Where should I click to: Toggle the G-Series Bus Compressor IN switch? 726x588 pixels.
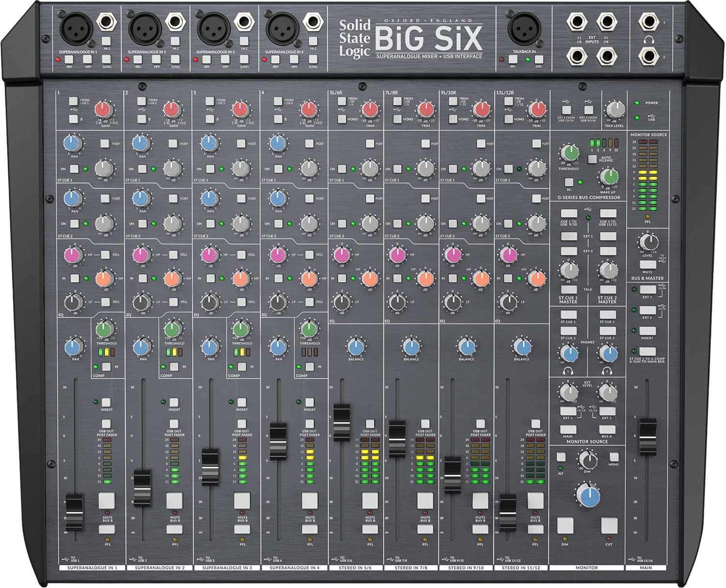click(x=569, y=182)
